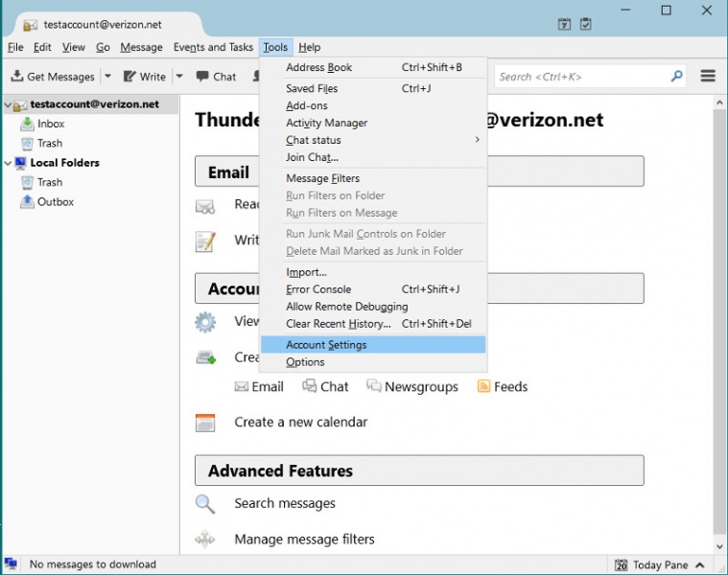Click the create new account icon
This screenshot has height=575, width=728.
pos(205,357)
